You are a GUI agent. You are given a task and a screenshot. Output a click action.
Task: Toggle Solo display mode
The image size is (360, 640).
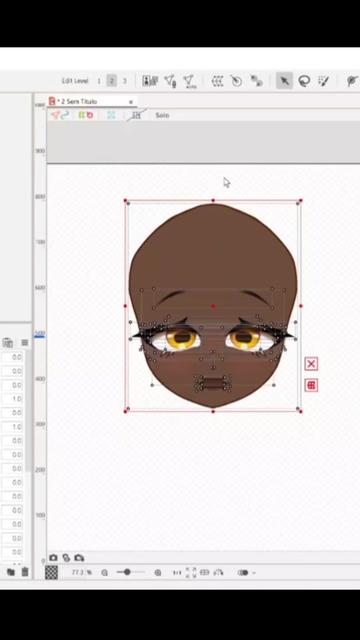pos(162,115)
